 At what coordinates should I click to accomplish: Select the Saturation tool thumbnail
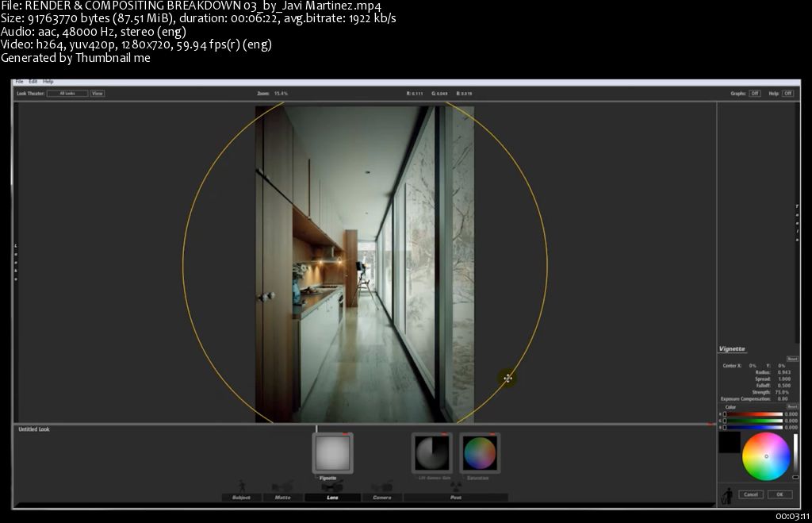[480, 453]
